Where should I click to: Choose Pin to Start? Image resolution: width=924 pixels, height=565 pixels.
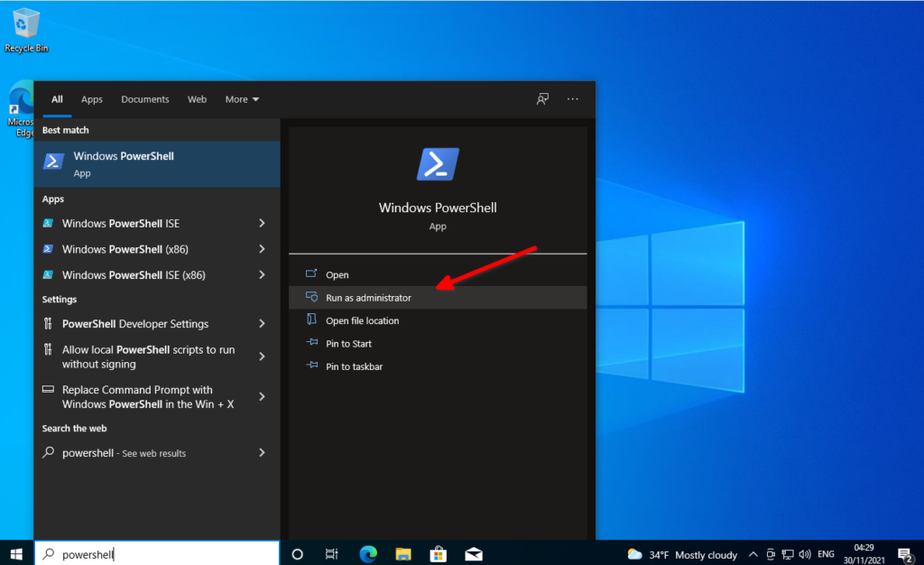coord(438,344)
